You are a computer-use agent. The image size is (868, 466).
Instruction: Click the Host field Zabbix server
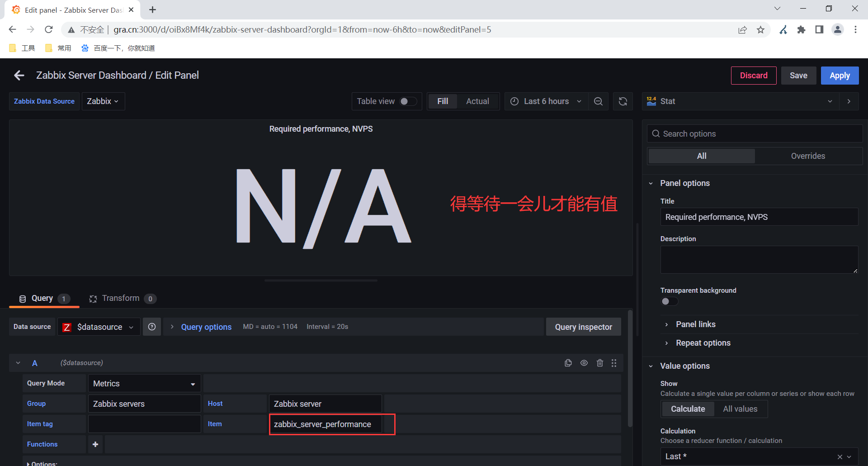[x=325, y=404]
